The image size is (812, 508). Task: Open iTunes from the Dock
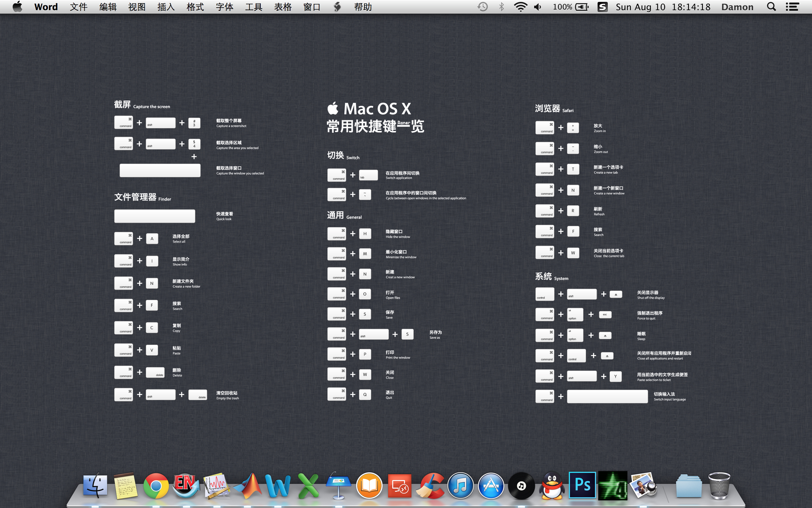460,486
